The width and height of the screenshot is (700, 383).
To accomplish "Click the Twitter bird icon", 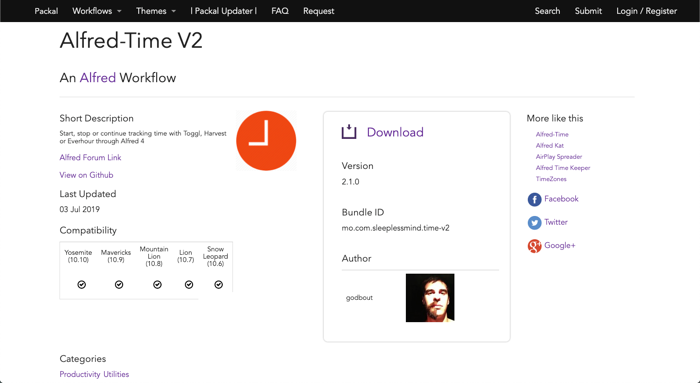I will 534,222.
